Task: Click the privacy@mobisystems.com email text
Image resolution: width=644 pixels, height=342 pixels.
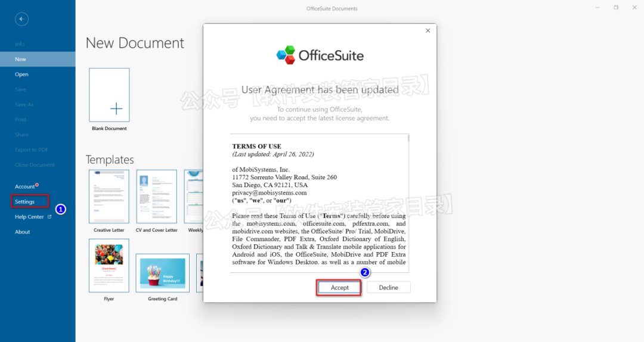Action: (270, 192)
